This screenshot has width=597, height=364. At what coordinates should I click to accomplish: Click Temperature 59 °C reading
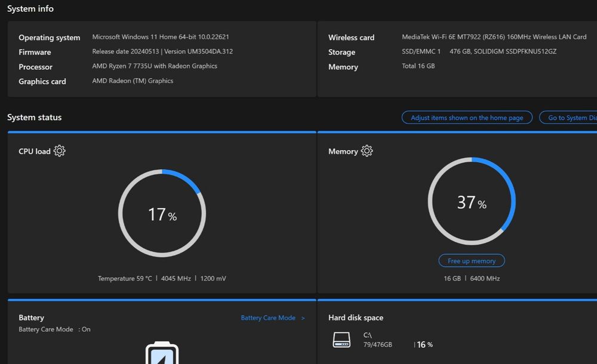coord(125,278)
